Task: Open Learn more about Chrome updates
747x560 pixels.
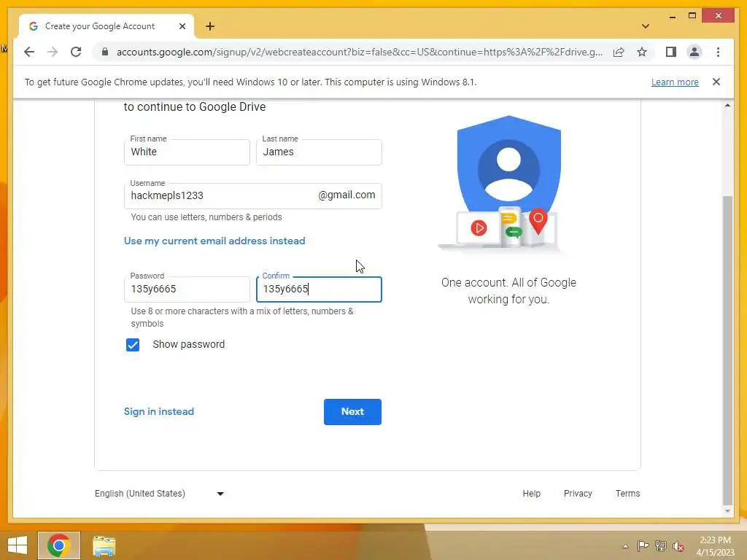Action: pyautogui.click(x=675, y=82)
